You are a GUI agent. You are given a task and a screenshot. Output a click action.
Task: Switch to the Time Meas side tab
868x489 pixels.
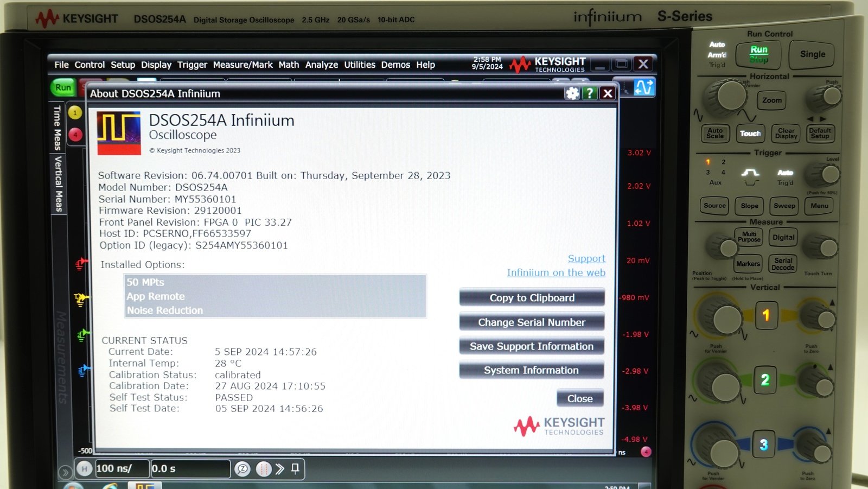pos(57,128)
